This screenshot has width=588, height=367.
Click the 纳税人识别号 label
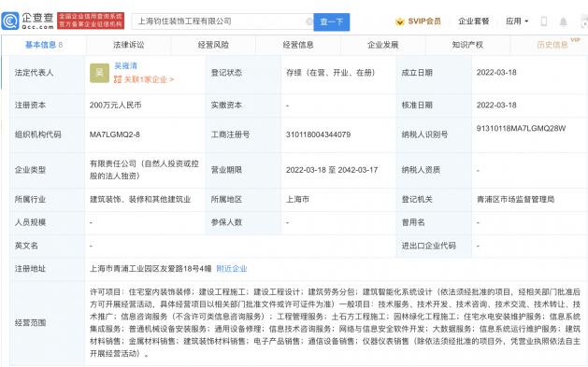click(x=424, y=134)
